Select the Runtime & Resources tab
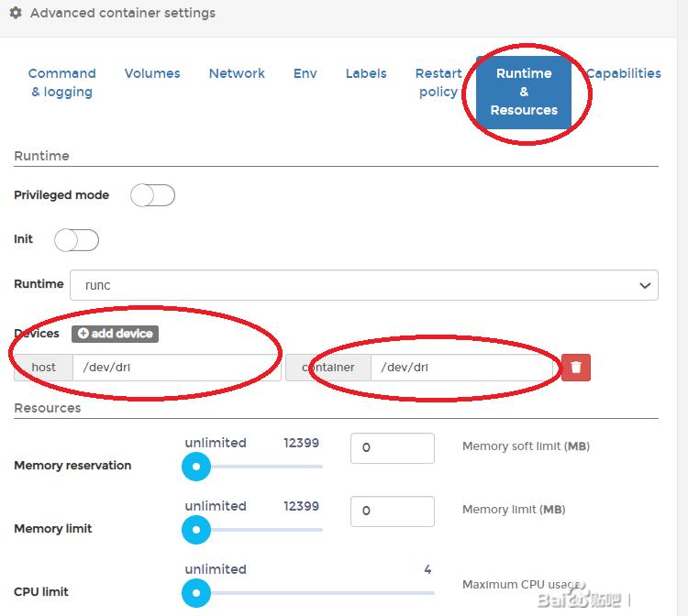Viewport: 688px width, 616px height. click(524, 92)
